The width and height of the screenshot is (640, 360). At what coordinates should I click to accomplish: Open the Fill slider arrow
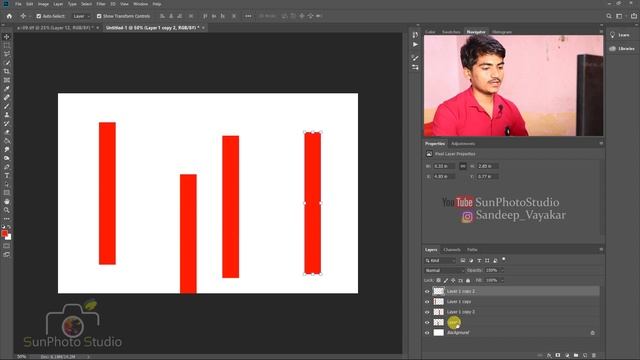pos(502,280)
